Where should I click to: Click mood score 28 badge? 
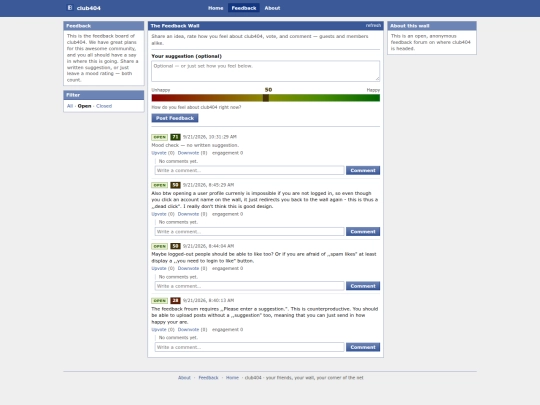tap(175, 301)
